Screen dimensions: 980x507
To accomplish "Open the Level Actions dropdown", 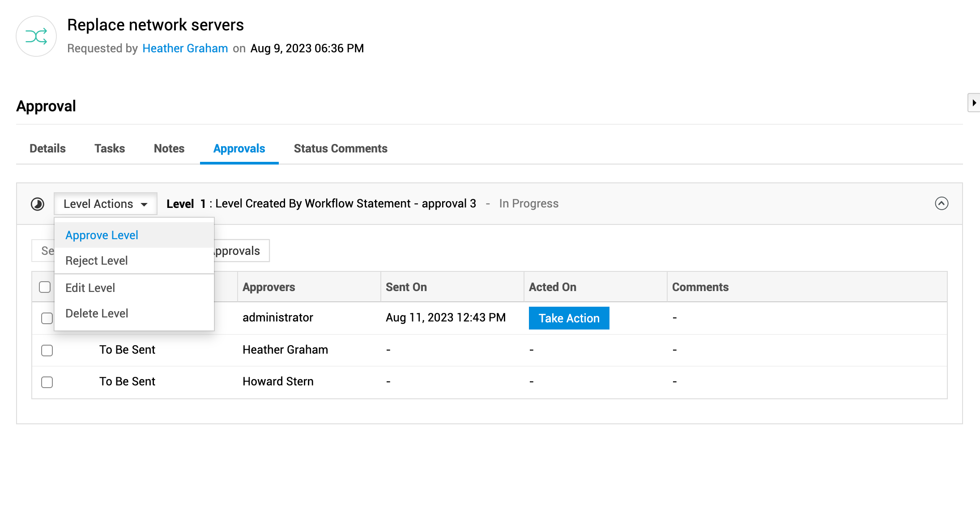I will (x=106, y=204).
